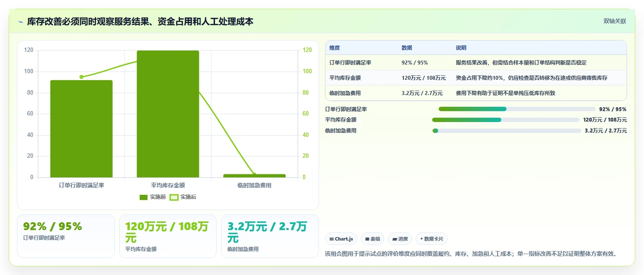Screen dimensions: 644x275
Task: Click table cell 临时加急费用
Action: [x=345, y=93]
